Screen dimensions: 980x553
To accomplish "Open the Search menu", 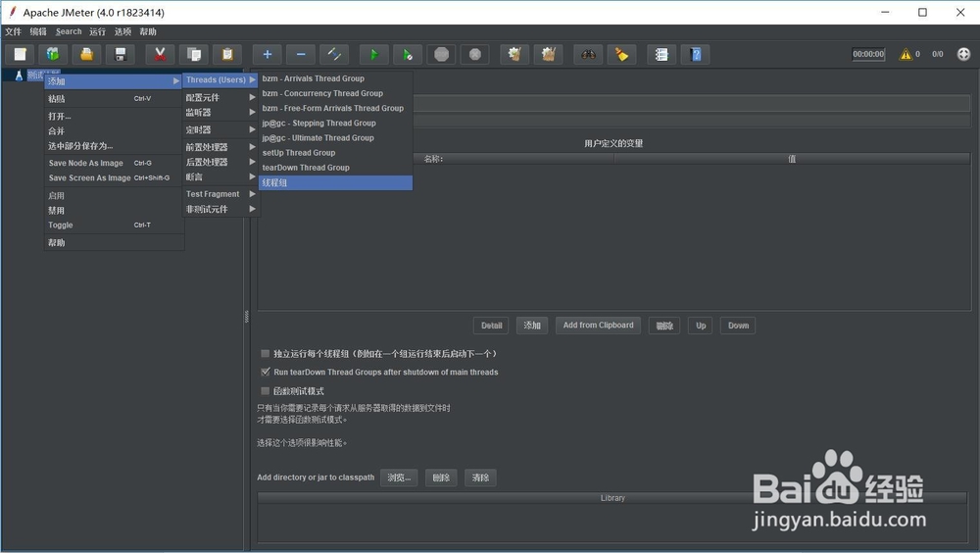I will click(69, 32).
